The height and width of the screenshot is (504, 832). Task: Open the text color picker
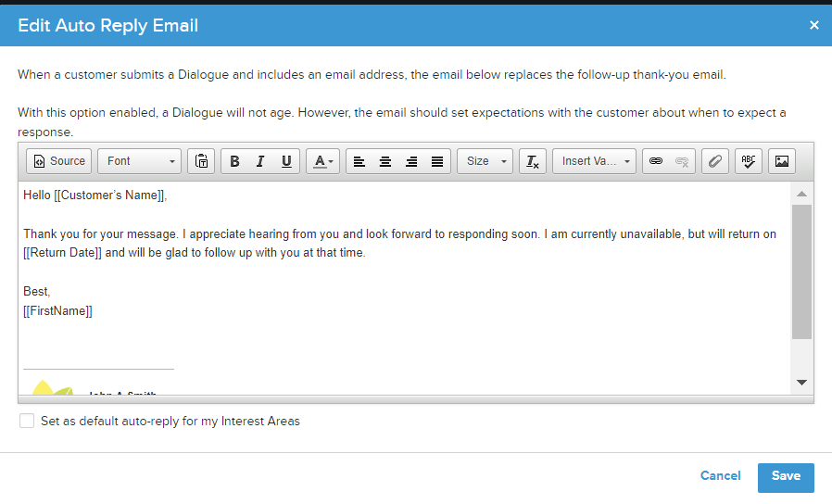pyautogui.click(x=323, y=161)
